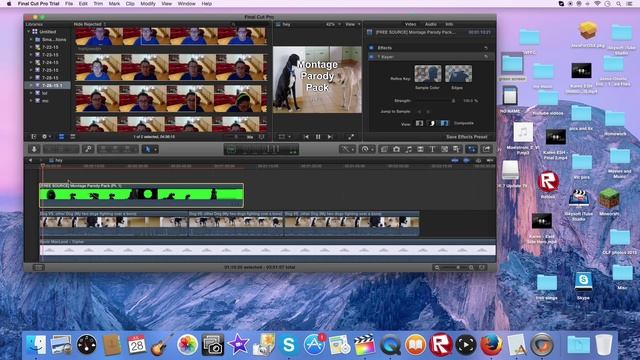Viewport: 640px width, 360px height.
Task: Select the 7-24-15 event
Action: point(47,62)
